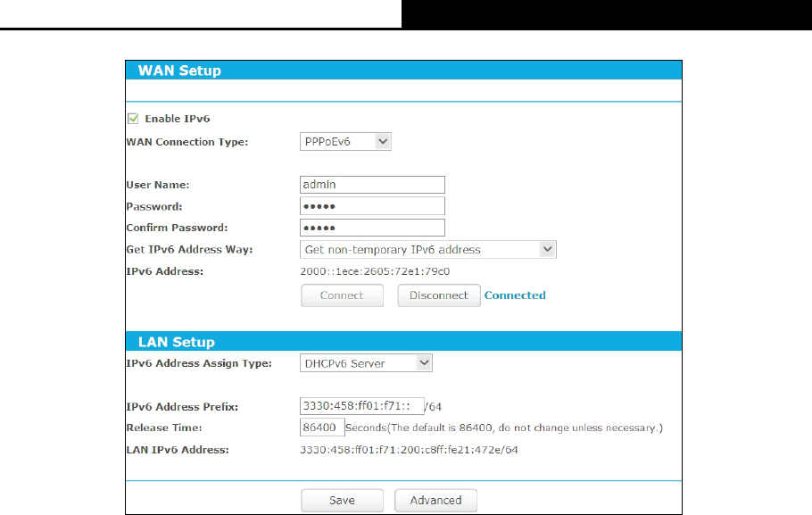
Task: Click the WAN Setup section header
Action: click(403, 71)
